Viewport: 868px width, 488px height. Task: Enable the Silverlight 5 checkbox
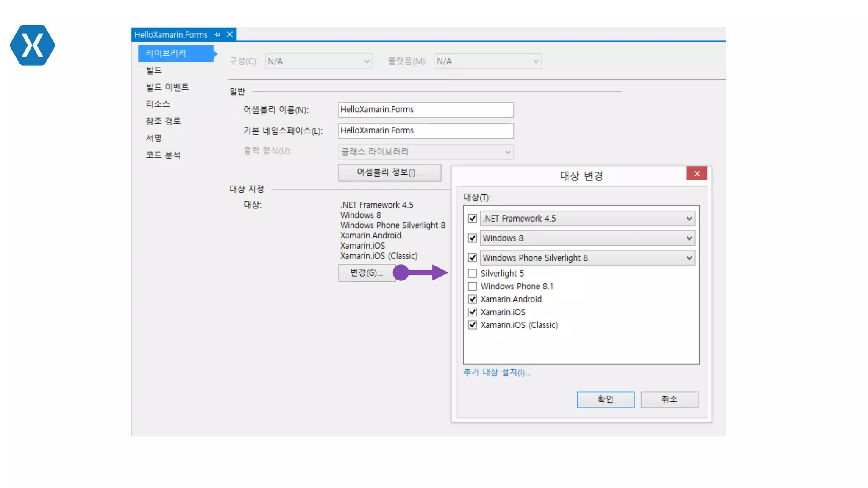[472, 273]
